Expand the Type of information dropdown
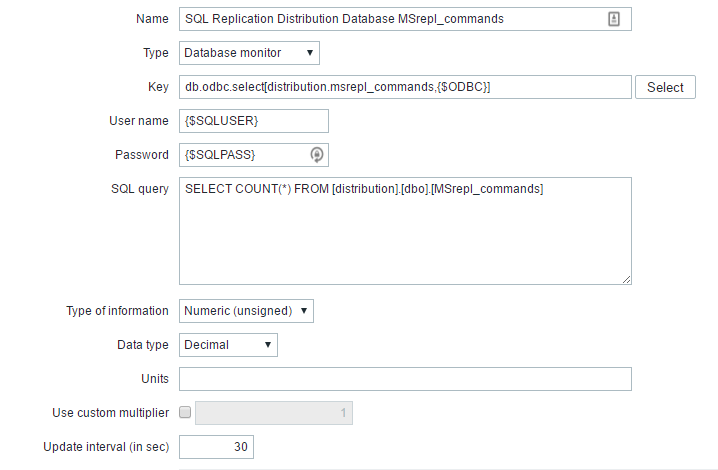Viewport: 718px width, 470px height. coord(246,311)
